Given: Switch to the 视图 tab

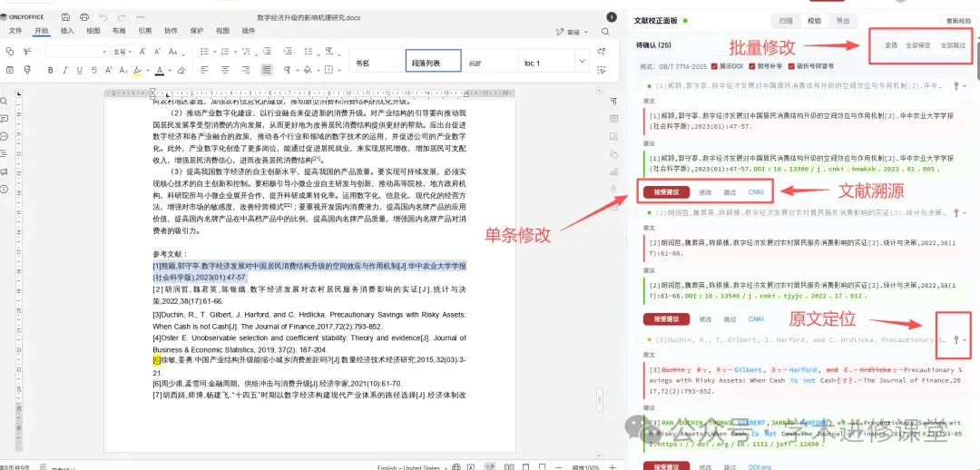Looking at the screenshot, I should [222, 31].
